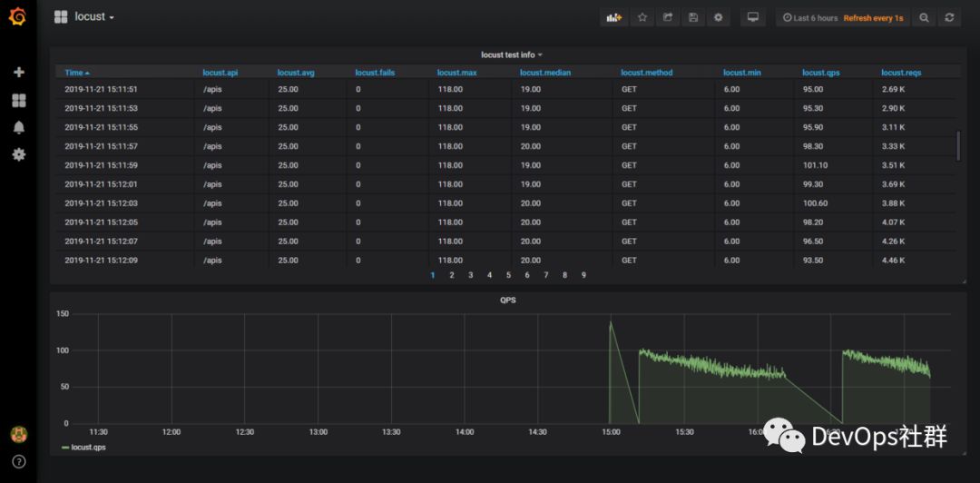Click the refresh dashboard icon
This screenshot has width=980, height=483.
(949, 17)
